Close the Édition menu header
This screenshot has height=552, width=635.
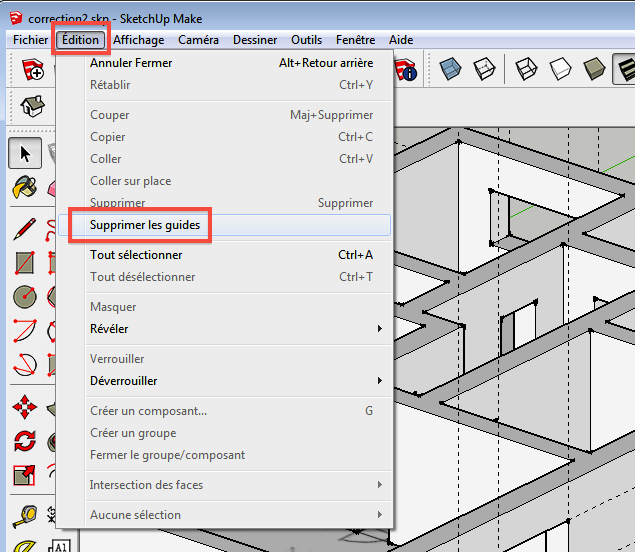pos(80,40)
